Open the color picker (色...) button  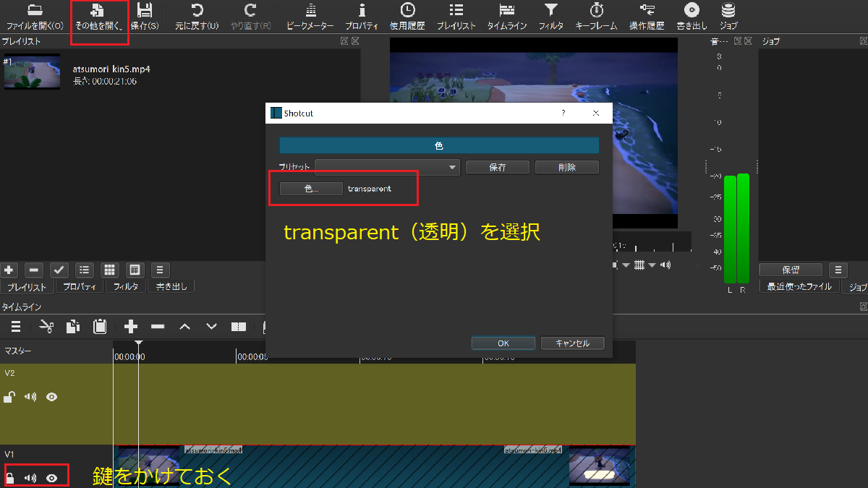click(311, 189)
